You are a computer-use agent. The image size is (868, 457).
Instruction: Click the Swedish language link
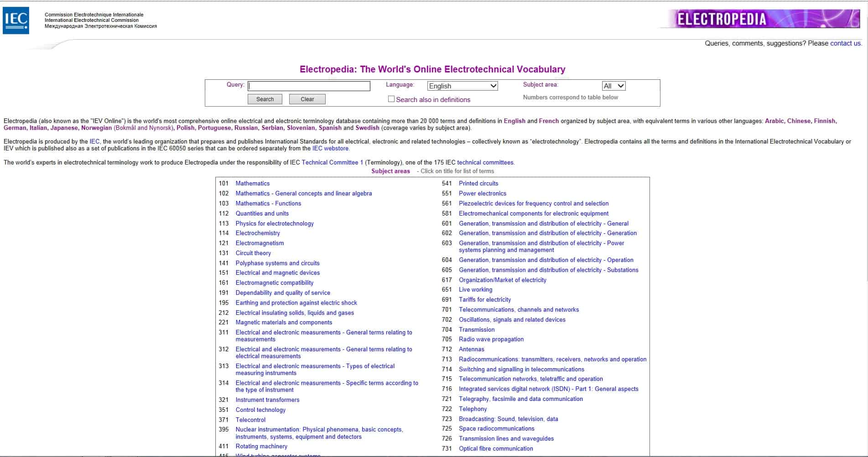(367, 128)
